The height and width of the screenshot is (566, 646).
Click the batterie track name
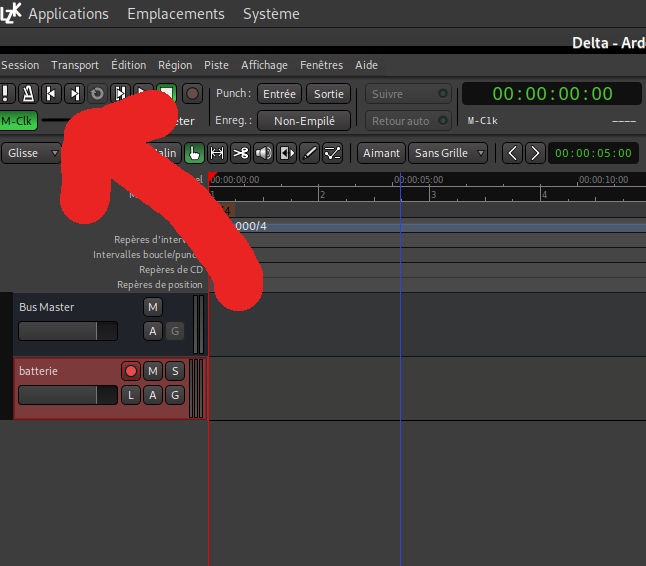coord(38,371)
